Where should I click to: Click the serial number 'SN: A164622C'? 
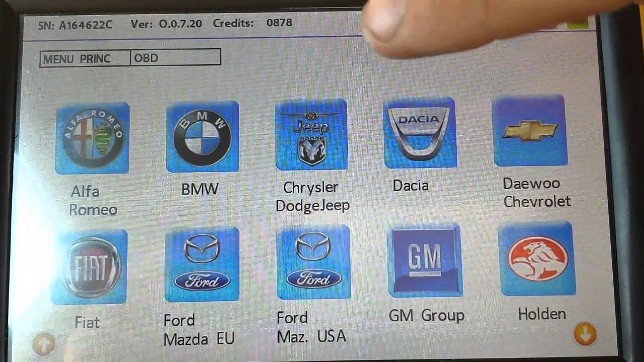[75, 24]
